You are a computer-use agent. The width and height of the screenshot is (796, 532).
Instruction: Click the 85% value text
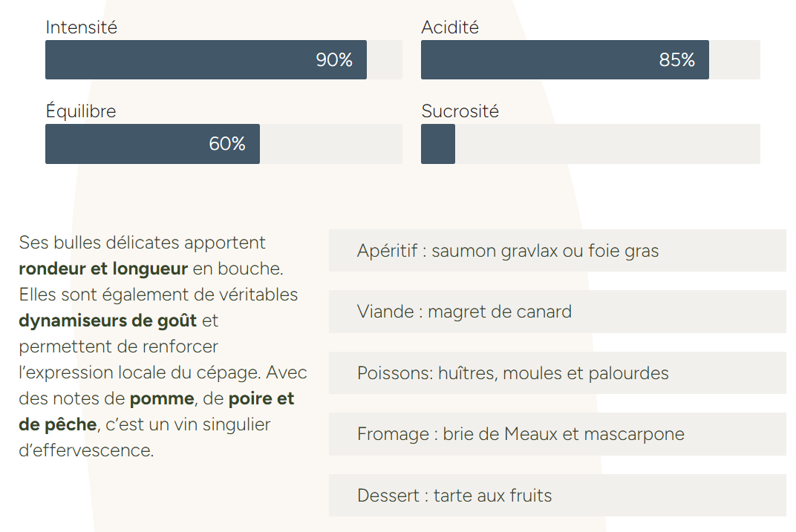676,60
